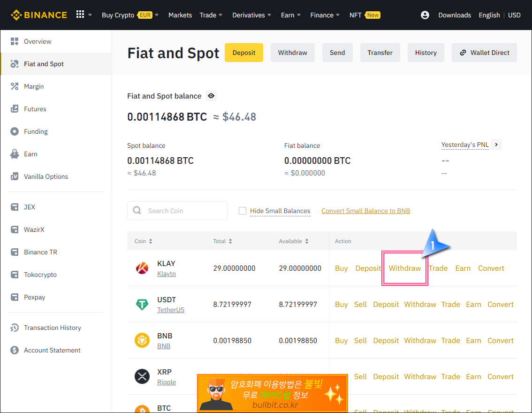Click the Transaction History icon
The height and width of the screenshot is (413, 532).
(x=15, y=328)
